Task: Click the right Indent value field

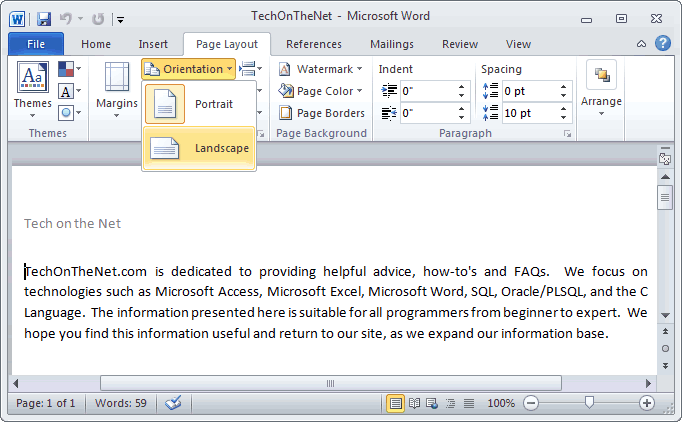Action: tap(428, 113)
